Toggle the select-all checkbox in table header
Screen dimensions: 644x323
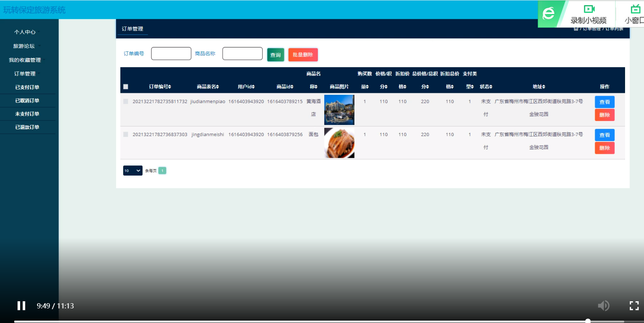126,87
